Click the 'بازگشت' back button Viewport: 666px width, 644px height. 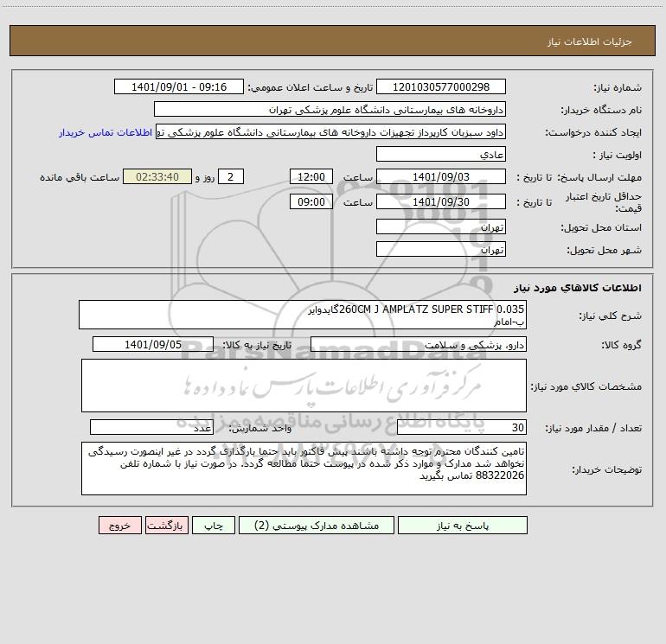point(166,526)
